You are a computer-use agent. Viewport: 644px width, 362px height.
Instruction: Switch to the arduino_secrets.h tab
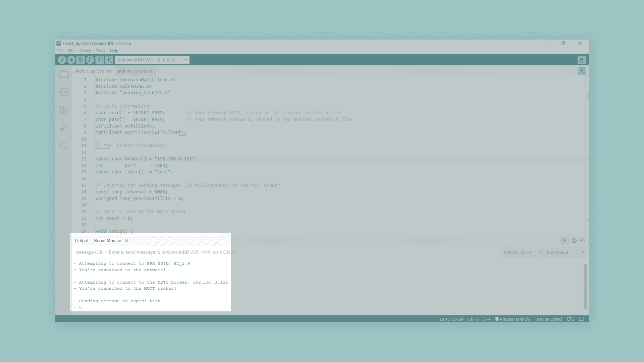(x=135, y=71)
